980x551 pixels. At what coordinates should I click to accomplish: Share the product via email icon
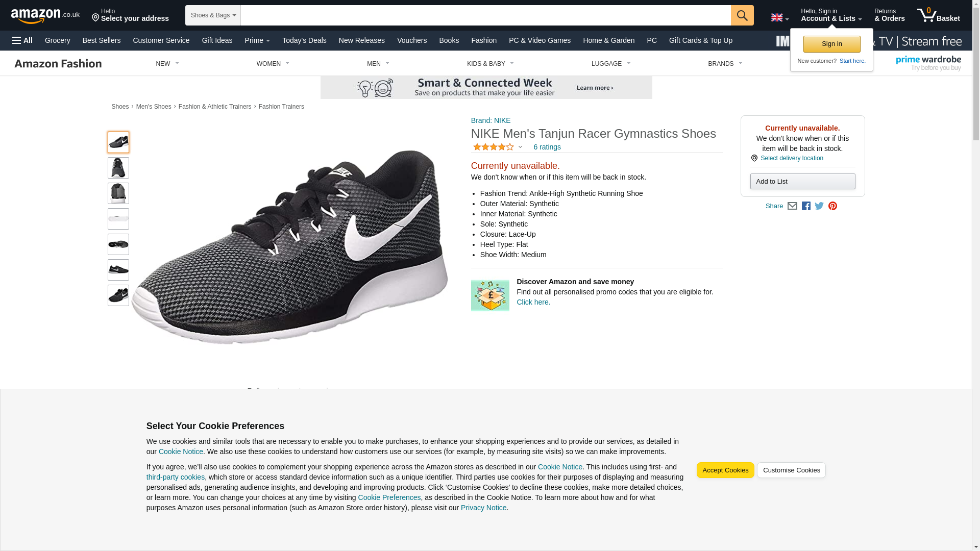[792, 206]
